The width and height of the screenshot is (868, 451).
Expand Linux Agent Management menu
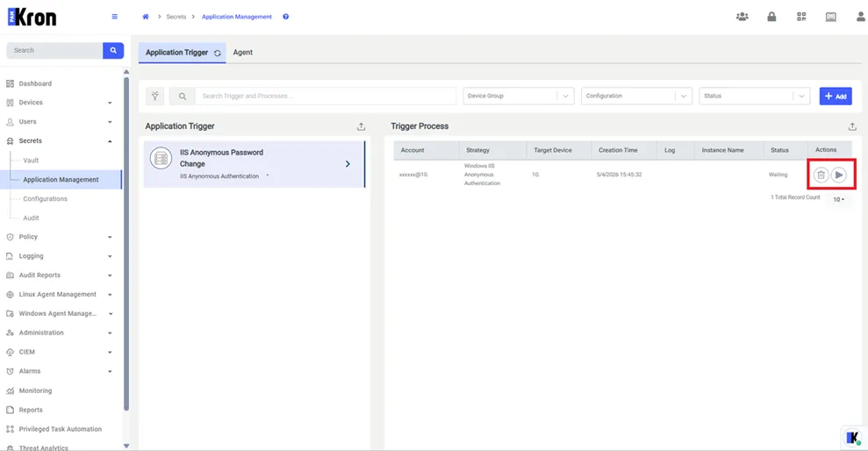(x=110, y=295)
